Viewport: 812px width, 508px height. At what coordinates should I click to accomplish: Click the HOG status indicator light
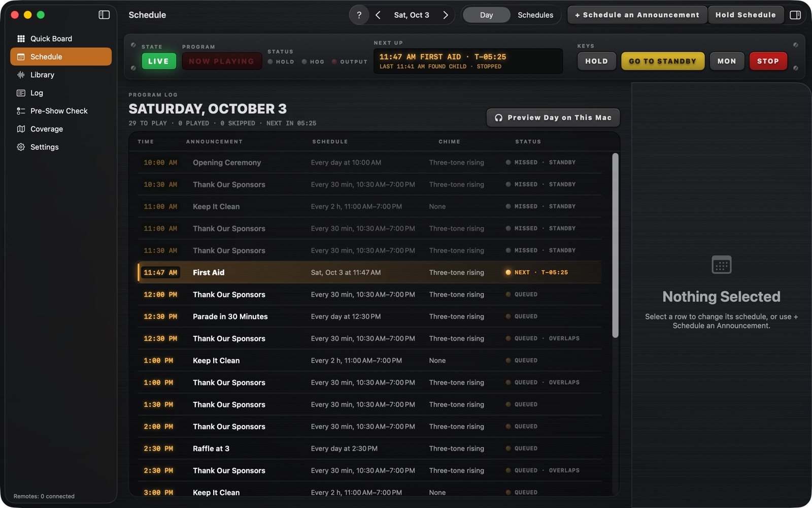point(304,62)
